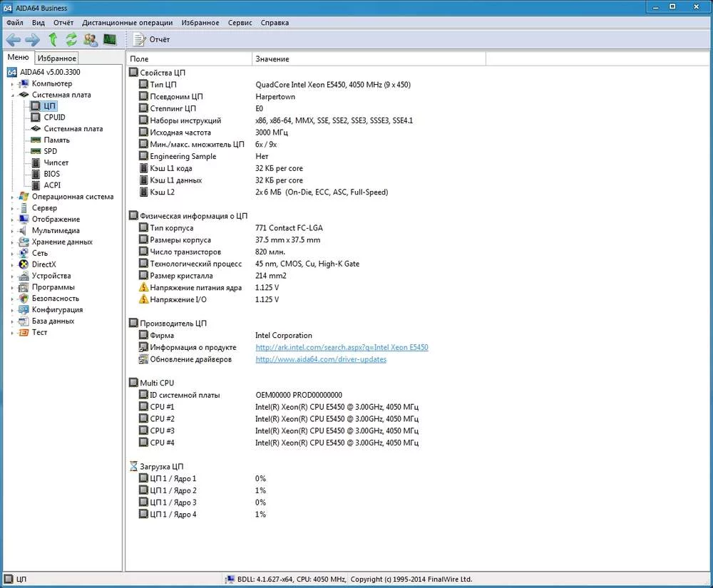The image size is (713, 588).
Task: Expand the Хранение данных node
Action: point(12,242)
